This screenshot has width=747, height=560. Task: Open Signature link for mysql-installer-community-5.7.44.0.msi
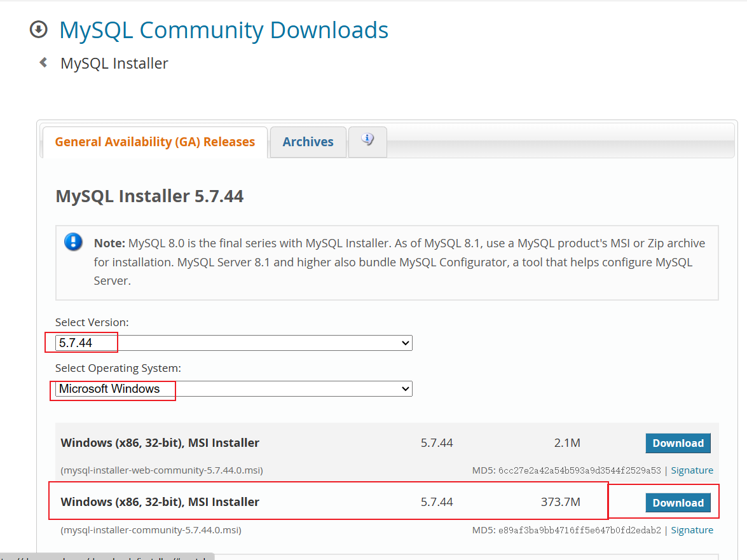[692, 530]
